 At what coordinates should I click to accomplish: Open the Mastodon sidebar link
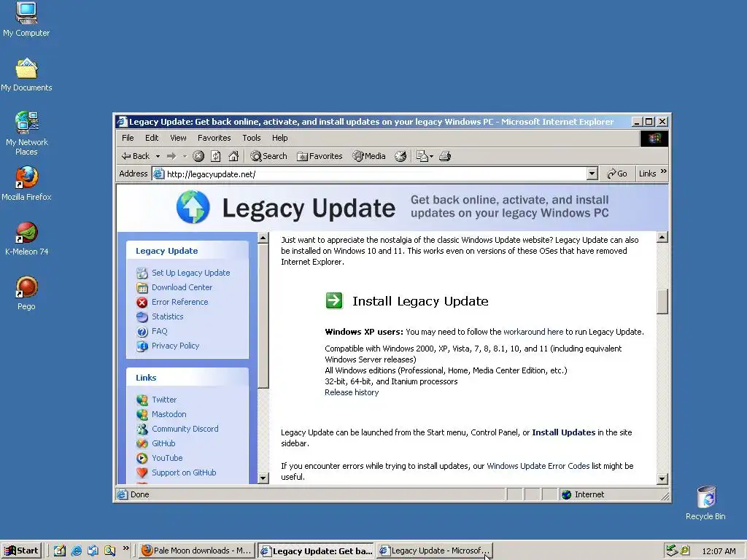(169, 414)
